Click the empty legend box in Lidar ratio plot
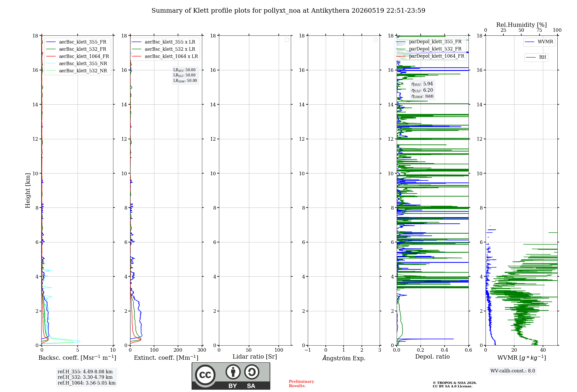The height and width of the screenshot is (392, 577). pos(287,40)
